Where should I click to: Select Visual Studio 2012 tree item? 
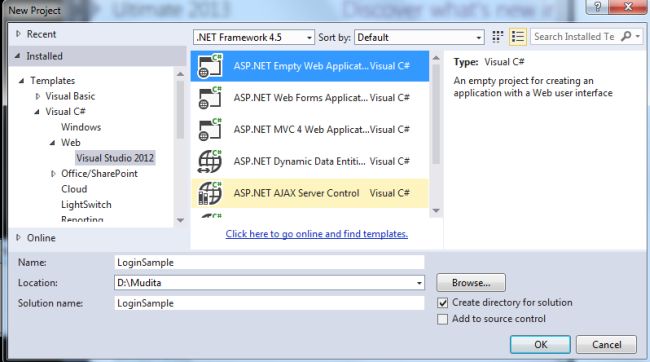[x=115, y=158]
